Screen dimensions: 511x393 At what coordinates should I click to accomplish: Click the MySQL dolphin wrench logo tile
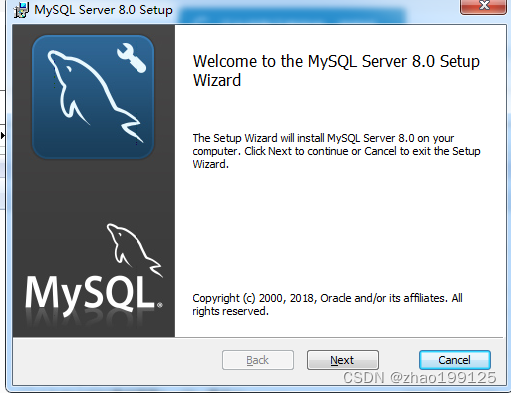coord(93,97)
